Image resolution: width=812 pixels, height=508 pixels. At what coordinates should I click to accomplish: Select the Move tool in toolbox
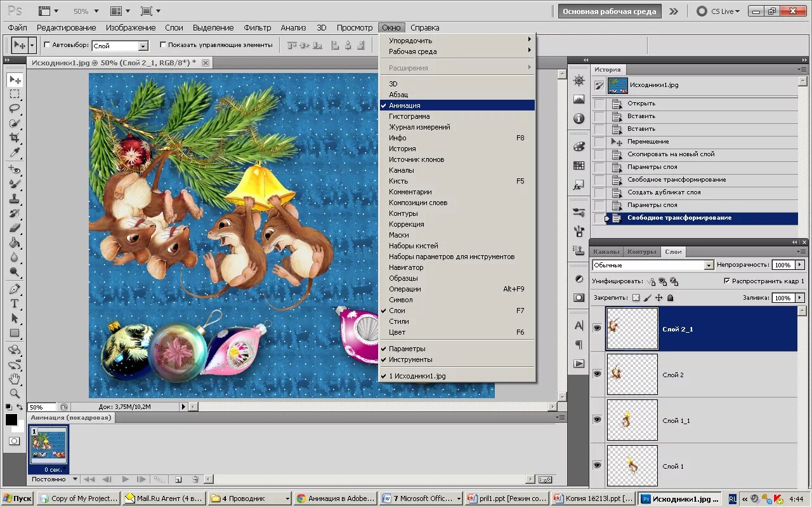tap(15, 79)
